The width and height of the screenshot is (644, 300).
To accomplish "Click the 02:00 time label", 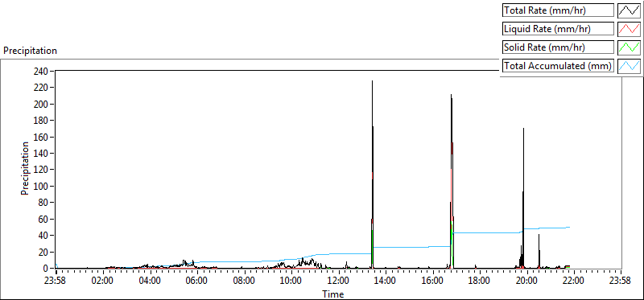I will 103,282.
